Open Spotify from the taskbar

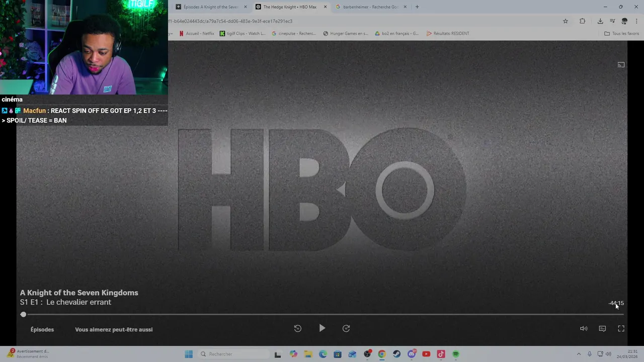[456, 354]
